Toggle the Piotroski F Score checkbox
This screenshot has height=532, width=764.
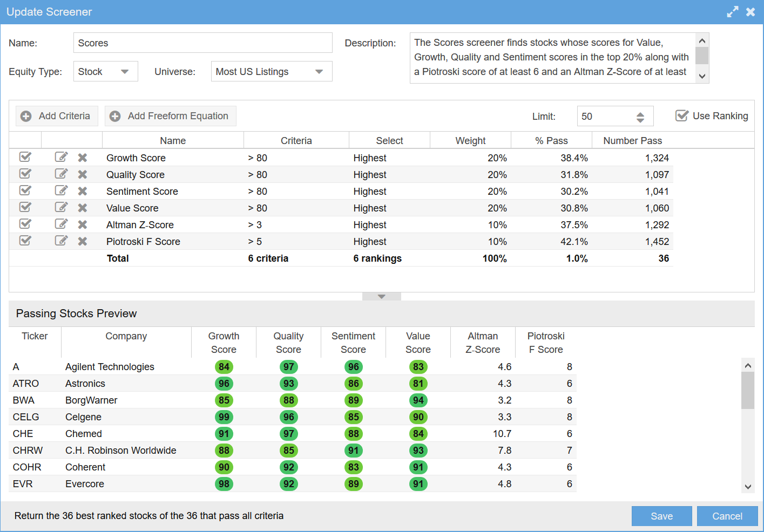tap(25, 241)
